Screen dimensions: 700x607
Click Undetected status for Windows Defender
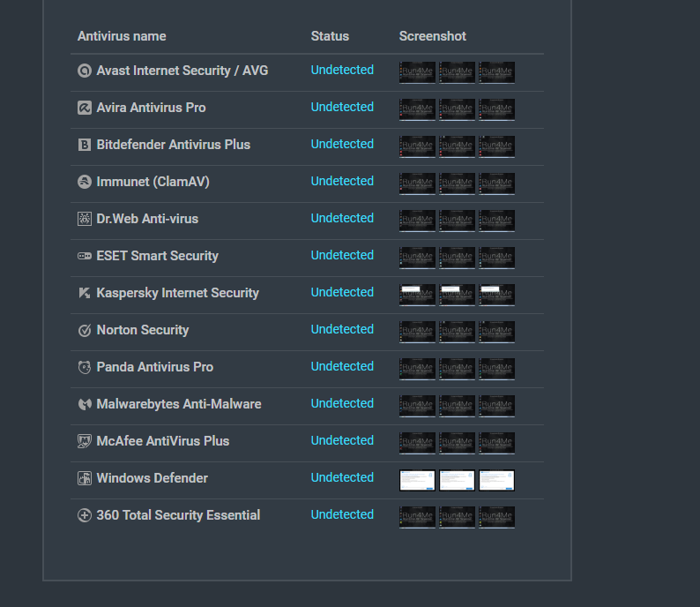[x=342, y=477]
